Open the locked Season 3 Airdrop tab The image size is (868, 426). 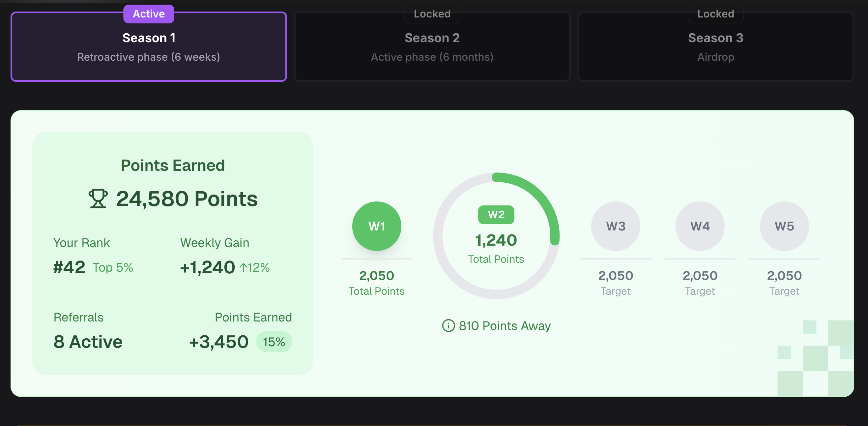(715, 47)
